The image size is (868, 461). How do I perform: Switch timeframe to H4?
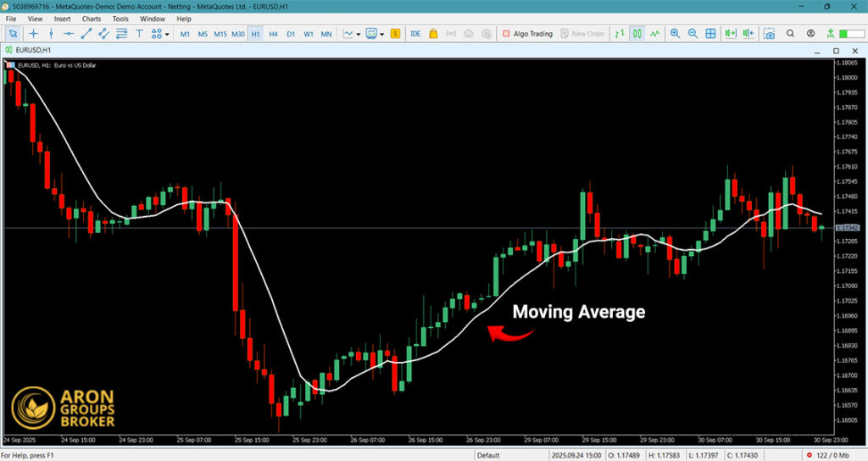[273, 34]
